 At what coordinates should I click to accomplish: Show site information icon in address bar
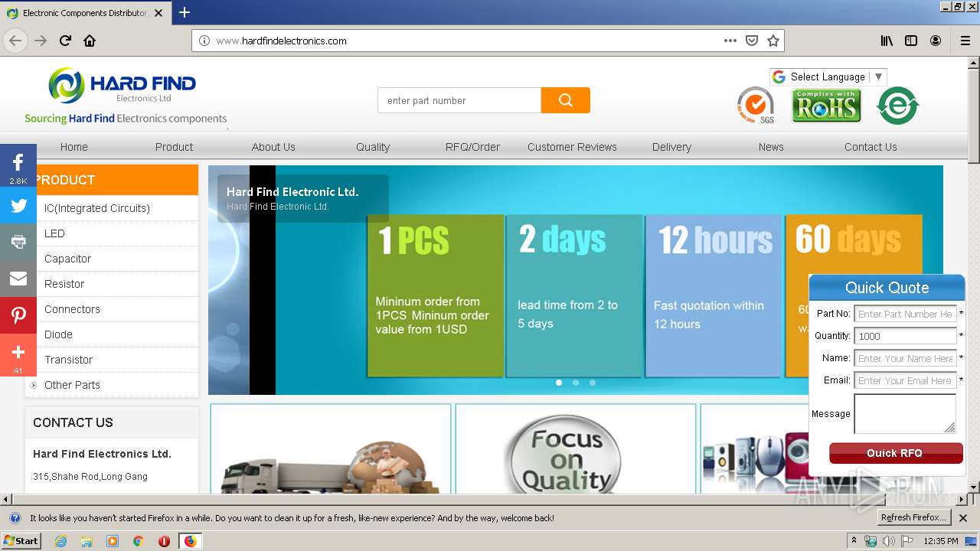pos(204,41)
